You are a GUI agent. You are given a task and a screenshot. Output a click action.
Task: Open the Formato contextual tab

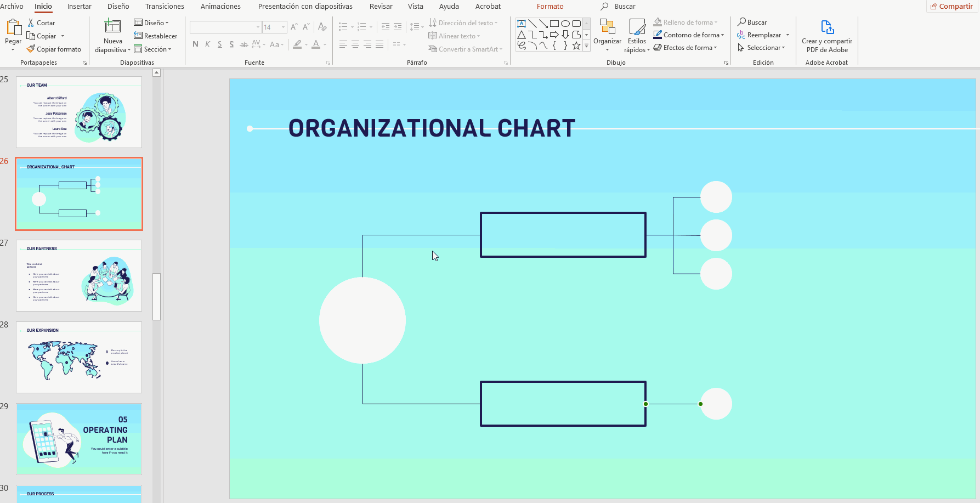pyautogui.click(x=550, y=7)
